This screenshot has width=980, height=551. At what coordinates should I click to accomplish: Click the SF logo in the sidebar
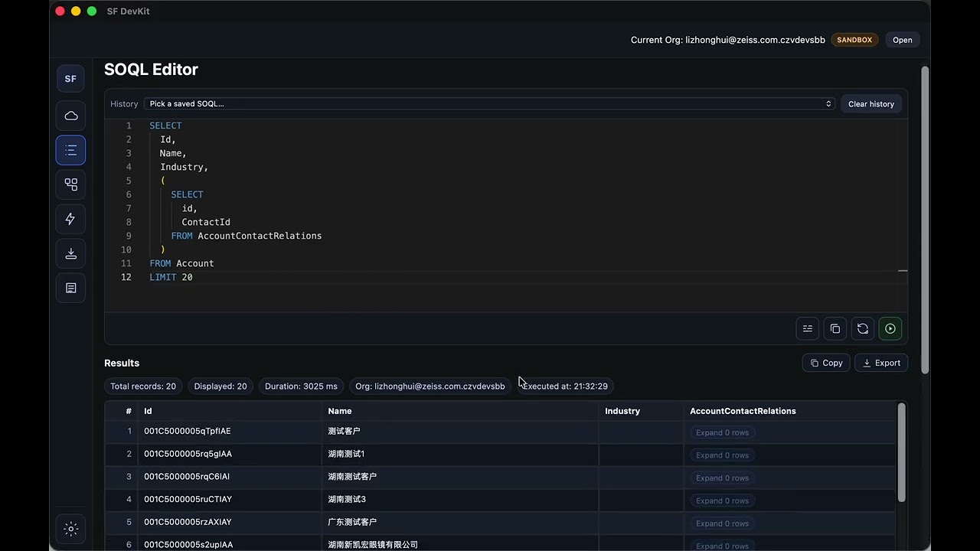(70, 79)
